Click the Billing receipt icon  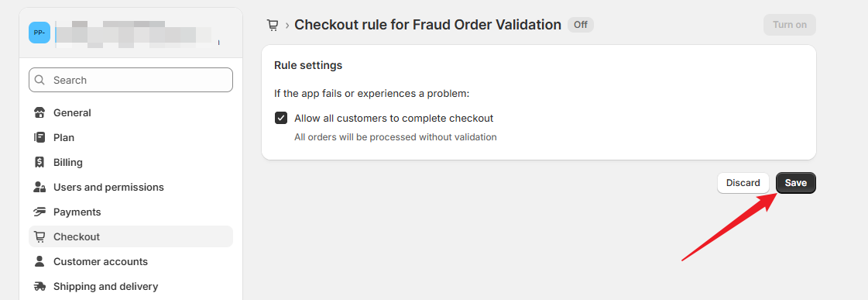pyautogui.click(x=39, y=163)
